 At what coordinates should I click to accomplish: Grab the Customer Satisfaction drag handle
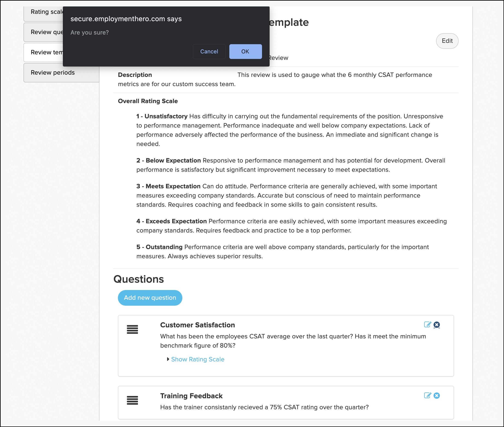132,329
